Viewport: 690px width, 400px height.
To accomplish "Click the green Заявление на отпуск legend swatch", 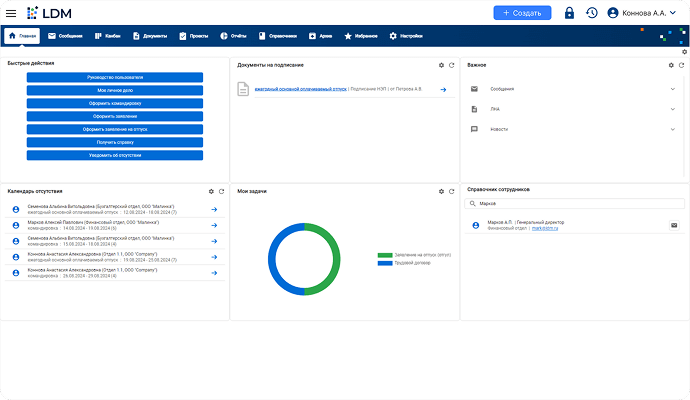I will pos(385,255).
